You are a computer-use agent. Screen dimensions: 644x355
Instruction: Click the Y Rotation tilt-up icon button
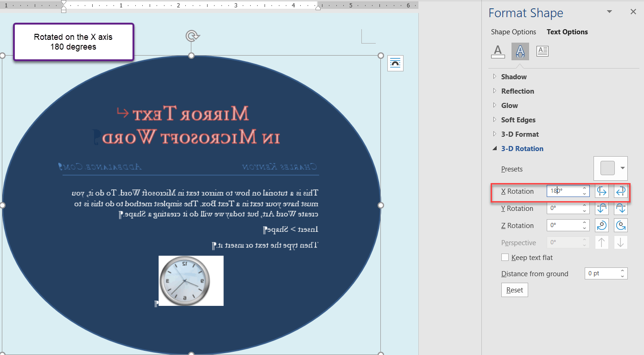pos(601,209)
